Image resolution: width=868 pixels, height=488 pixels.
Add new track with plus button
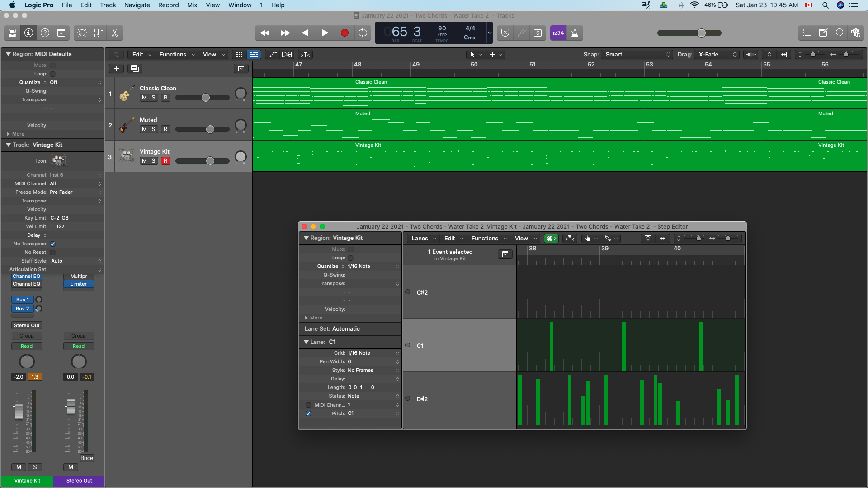116,69
